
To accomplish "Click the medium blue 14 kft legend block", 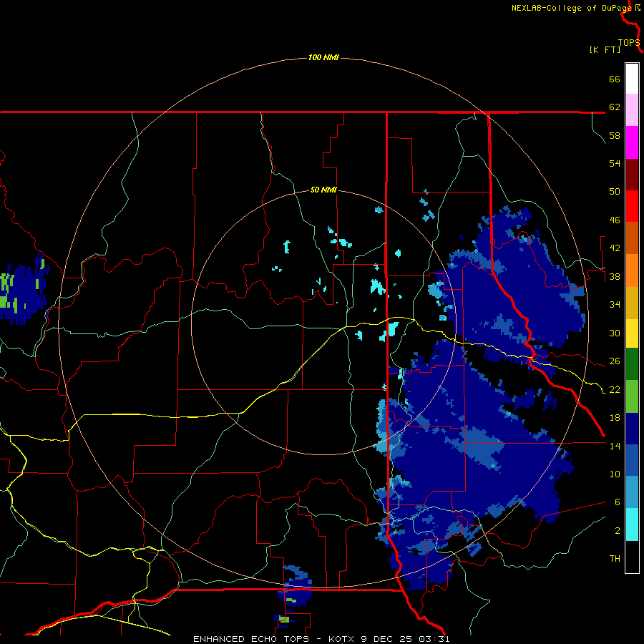I will tap(632, 460).
